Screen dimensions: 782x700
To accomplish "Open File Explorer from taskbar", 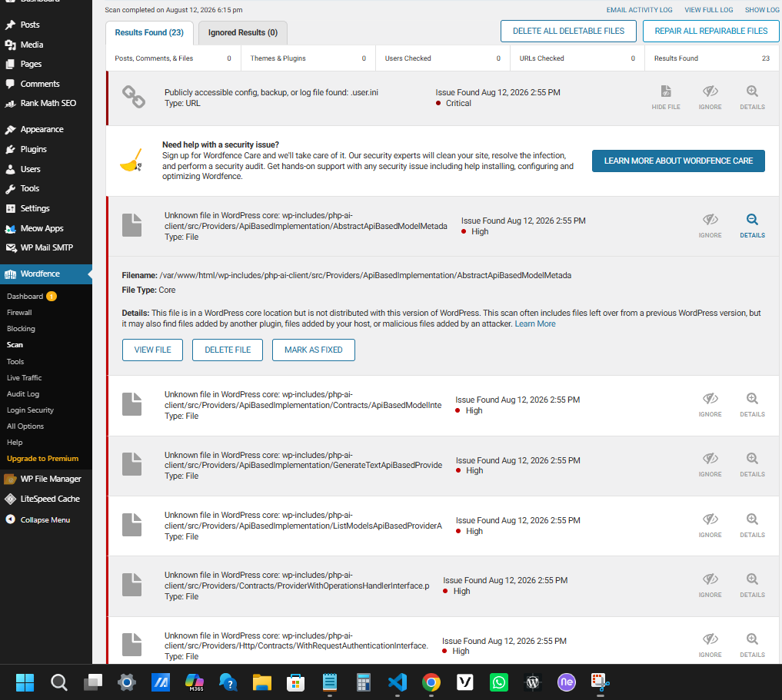I will point(262,682).
